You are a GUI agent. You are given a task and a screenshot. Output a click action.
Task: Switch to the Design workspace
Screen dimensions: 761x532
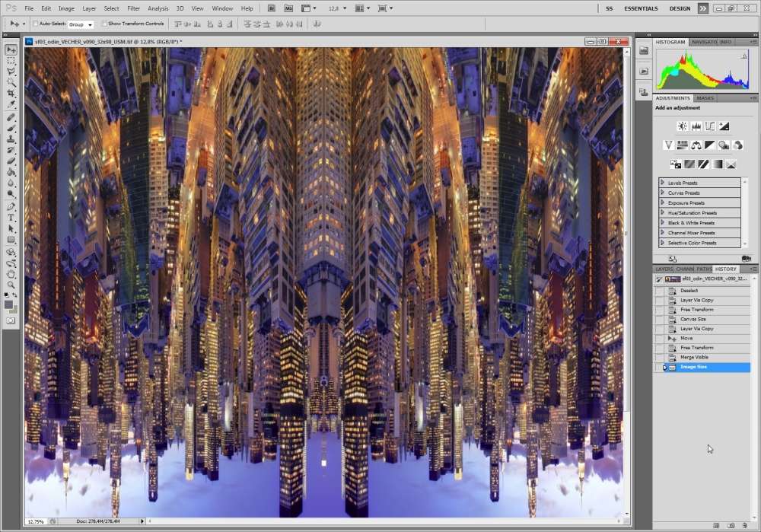pyautogui.click(x=680, y=8)
